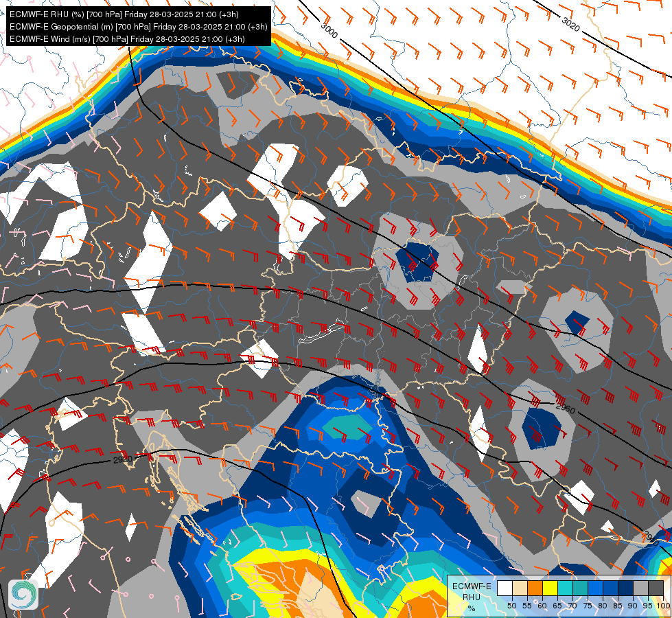Select the ECMWF-E Wind (m/s) title line
Screen dimensions: 672x618
click(x=127, y=39)
